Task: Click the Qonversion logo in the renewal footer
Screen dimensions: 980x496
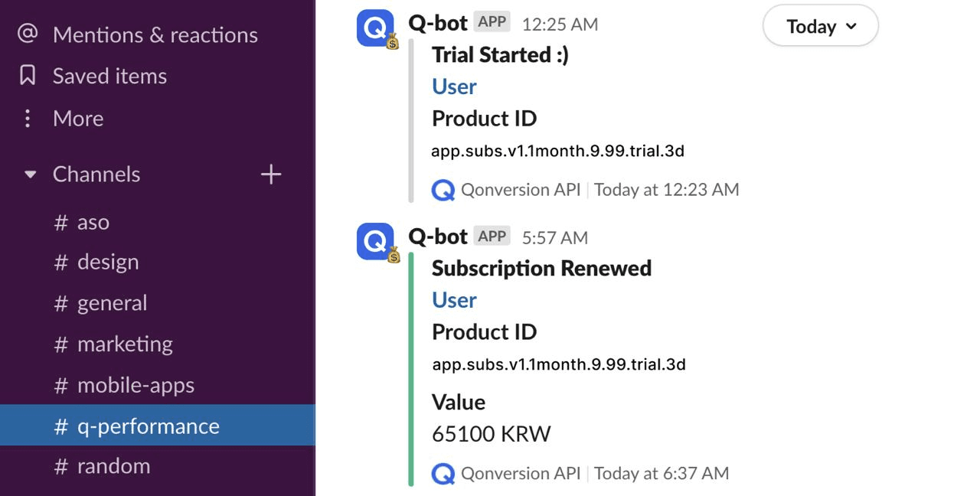Action: click(x=443, y=473)
